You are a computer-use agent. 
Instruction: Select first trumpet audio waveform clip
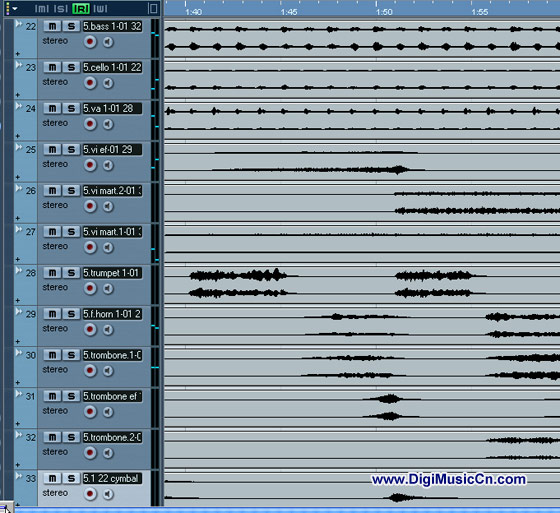pos(243,284)
